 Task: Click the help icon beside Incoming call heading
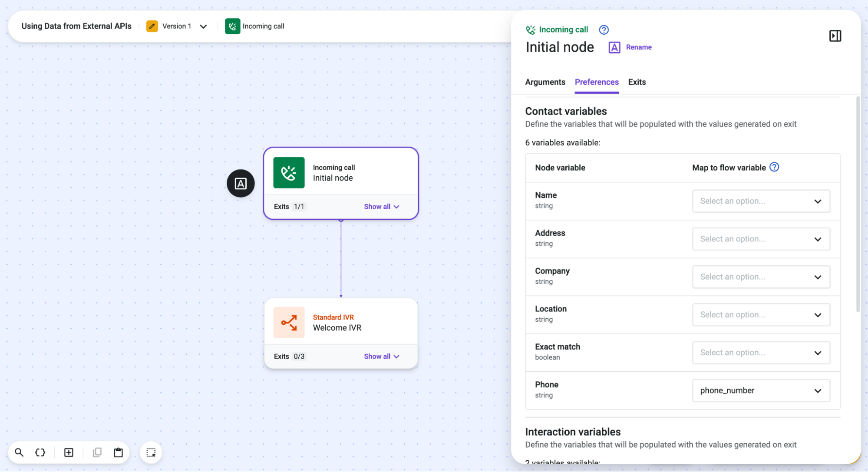[604, 30]
